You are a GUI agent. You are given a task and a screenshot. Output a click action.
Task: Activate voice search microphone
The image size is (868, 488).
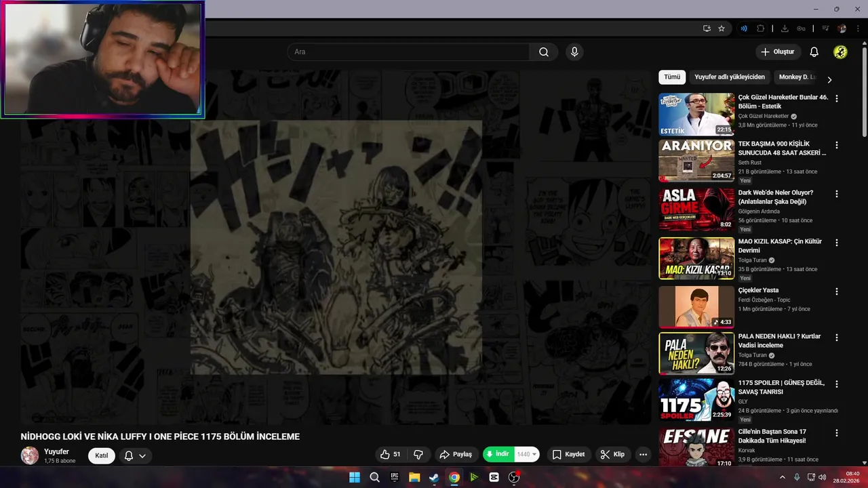pyautogui.click(x=574, y=52)
